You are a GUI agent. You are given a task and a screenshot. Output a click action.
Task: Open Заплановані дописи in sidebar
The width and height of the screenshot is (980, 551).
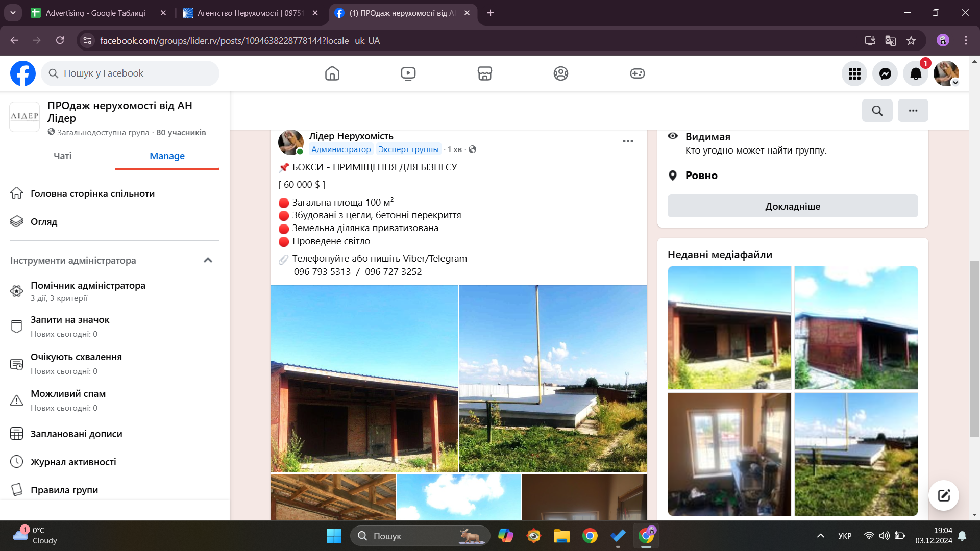(x=77, y=434)
